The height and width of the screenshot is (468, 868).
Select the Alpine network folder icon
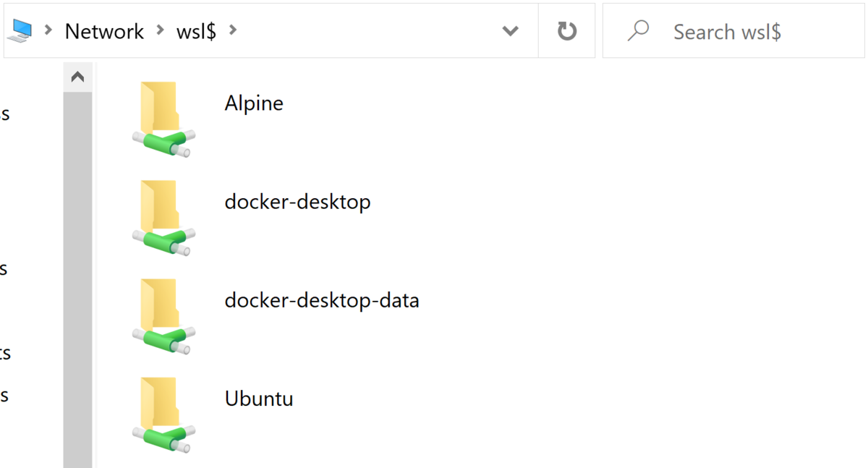(164, 119)
